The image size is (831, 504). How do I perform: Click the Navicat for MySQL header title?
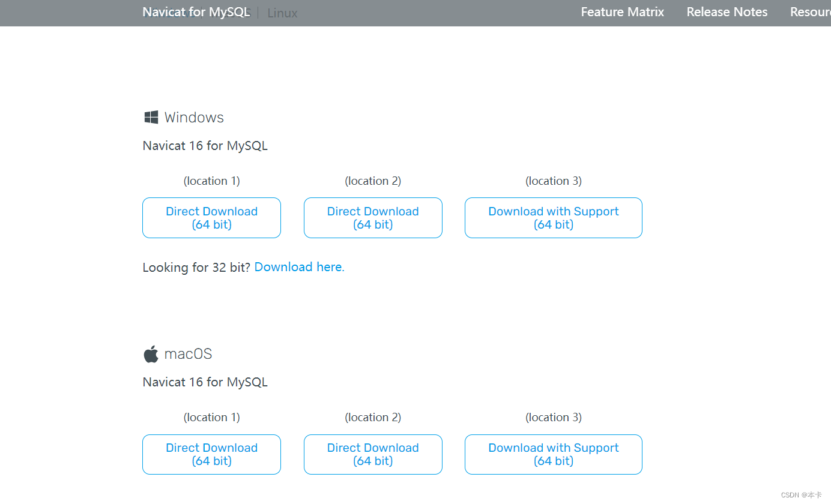tap(196, 12)
